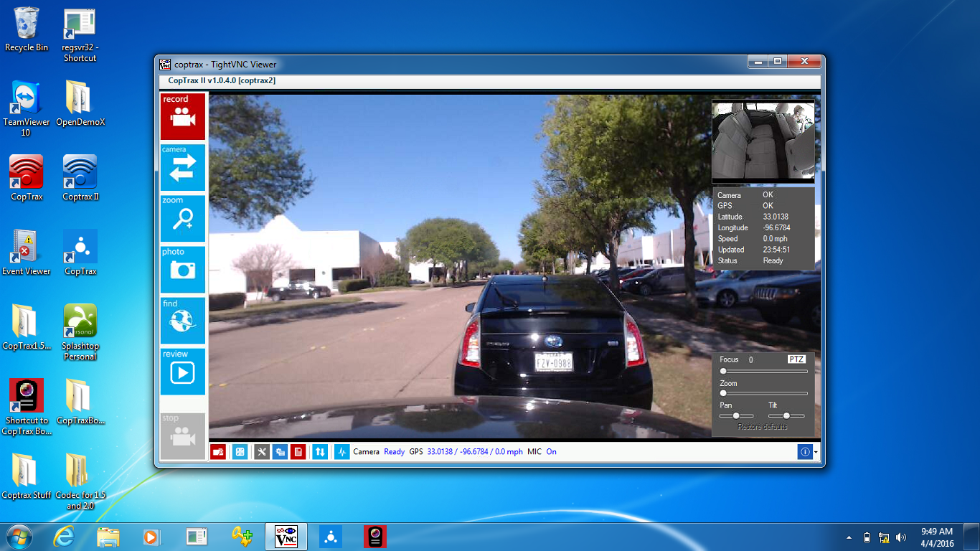Click the gold key plus taskbar icon
980x551 pixels.
[x=241, y=536]
